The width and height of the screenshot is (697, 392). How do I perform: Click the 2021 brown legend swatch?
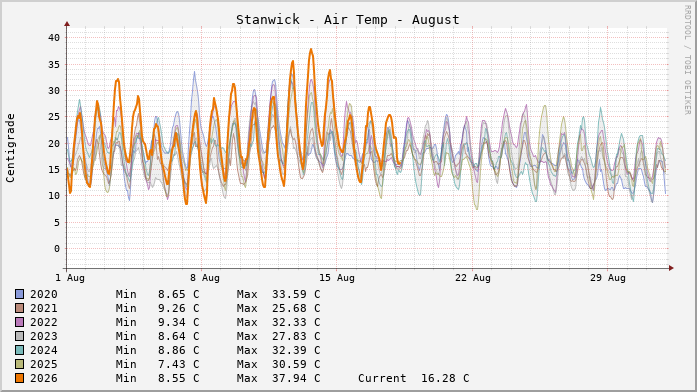20,308
